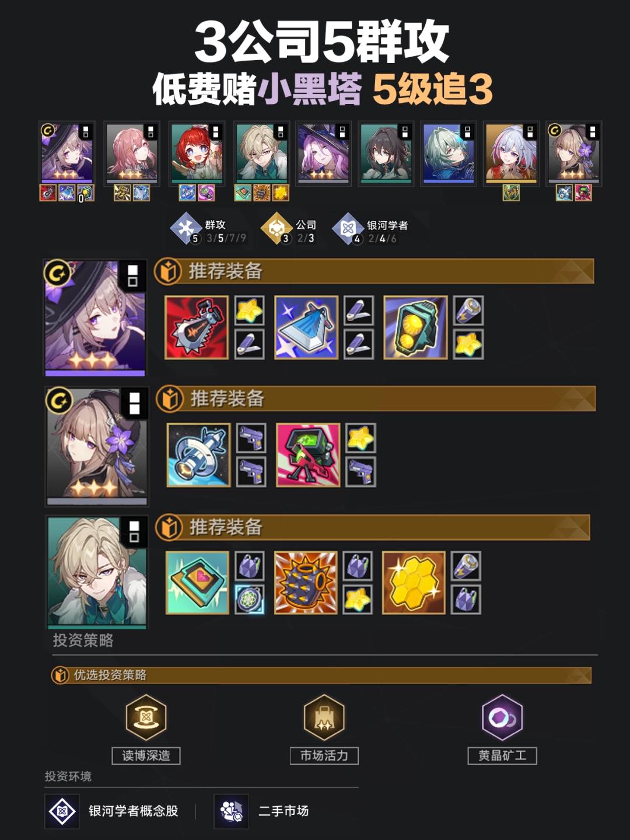Click the heart book equipment icon

197,583
